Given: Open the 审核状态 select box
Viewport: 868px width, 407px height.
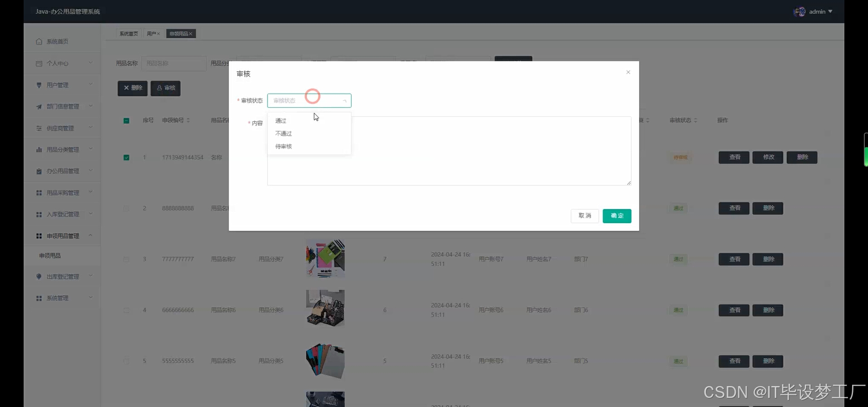Looking at the screenshot, I should (x=309, y=100).
